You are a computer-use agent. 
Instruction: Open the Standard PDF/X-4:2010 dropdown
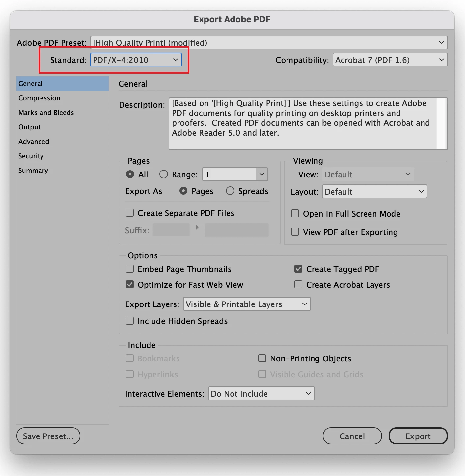[136, 60]
